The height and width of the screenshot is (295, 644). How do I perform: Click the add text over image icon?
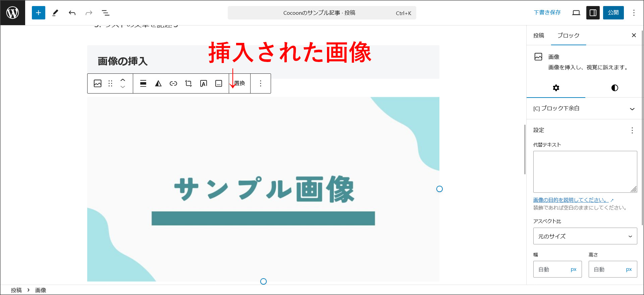pos(204,83)
